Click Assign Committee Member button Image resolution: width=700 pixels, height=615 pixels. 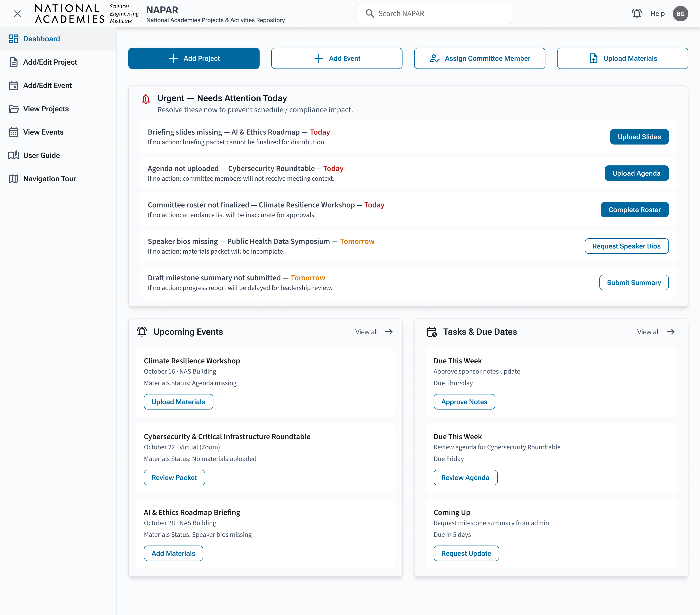(x=480, y=59)
